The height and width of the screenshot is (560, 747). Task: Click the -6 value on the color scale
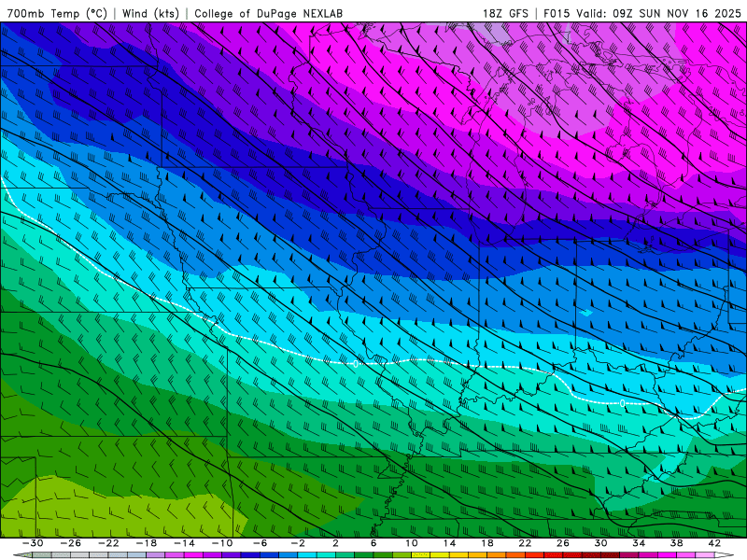[x=261, y=543]
